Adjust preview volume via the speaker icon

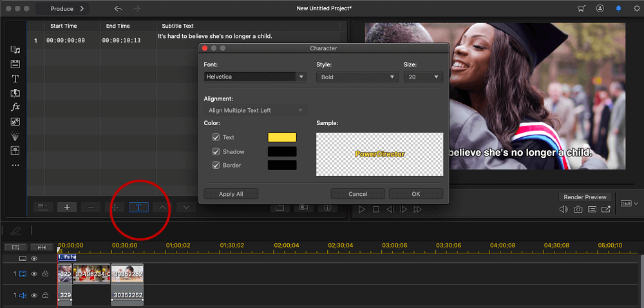pos(563,209)
